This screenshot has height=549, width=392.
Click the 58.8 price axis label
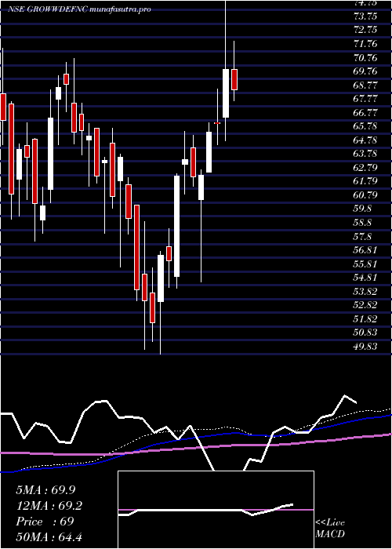pos(362,222)
